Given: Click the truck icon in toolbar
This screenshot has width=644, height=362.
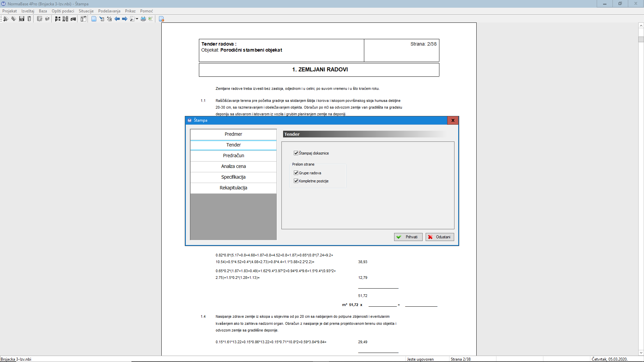Looking at the screenshot, I should coord(73,19).
